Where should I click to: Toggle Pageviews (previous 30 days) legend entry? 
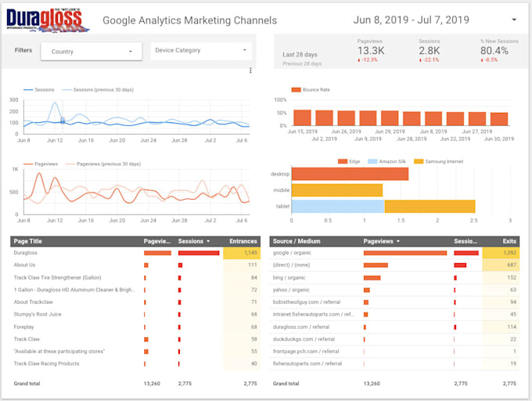pyautogui.click(x=103, y=164)
